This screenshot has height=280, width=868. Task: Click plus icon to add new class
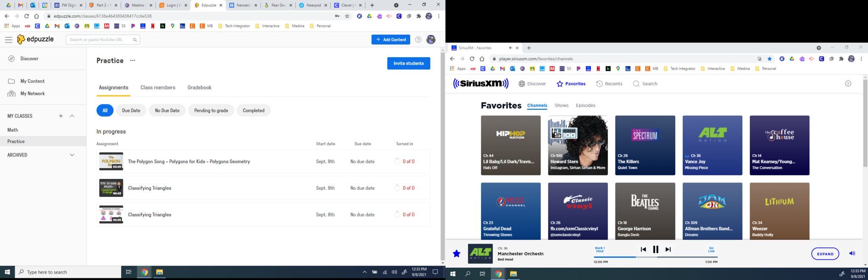coord(61,116)
